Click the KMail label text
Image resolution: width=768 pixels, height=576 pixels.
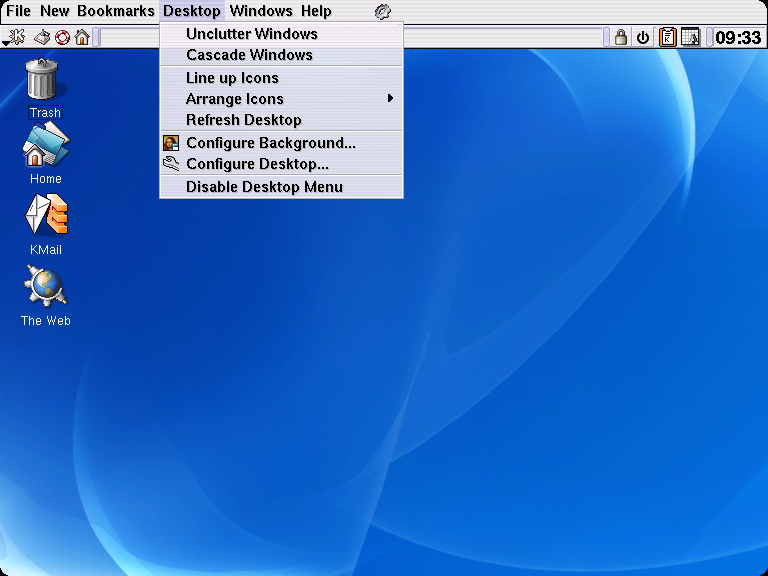(46, 250)
